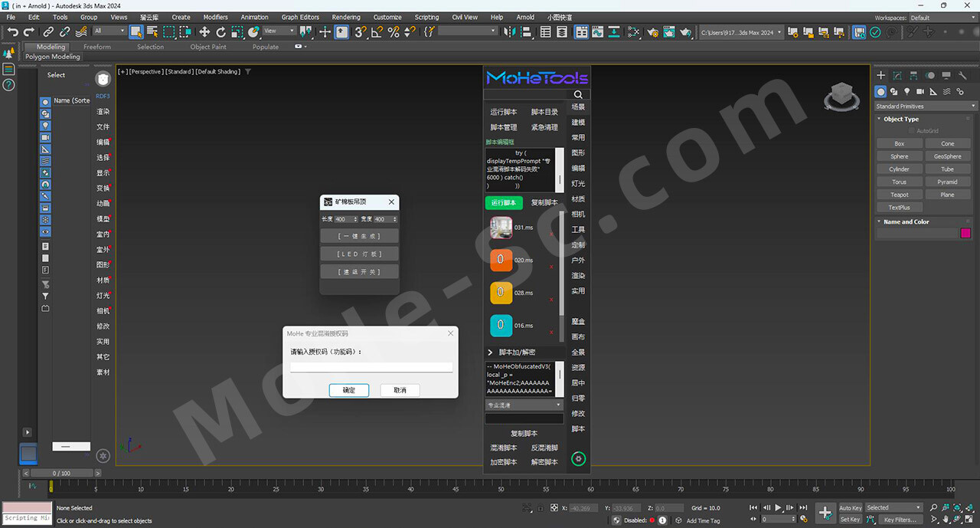This screenshot has width=980, height=528.
Task: Click the Box primitive button
Action: pos(899,143)
